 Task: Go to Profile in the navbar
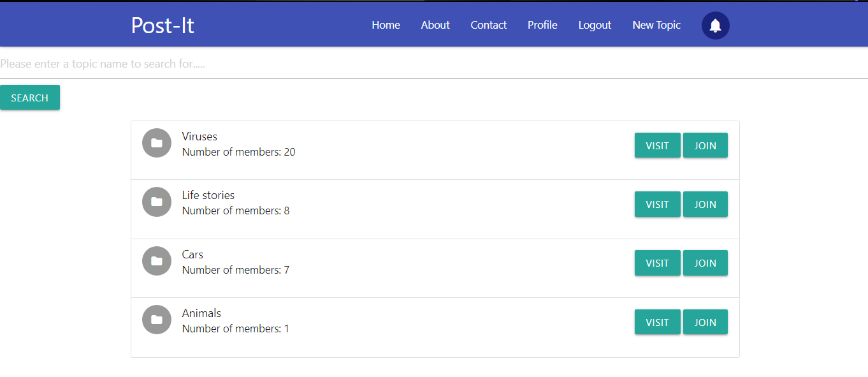(542, 25)
